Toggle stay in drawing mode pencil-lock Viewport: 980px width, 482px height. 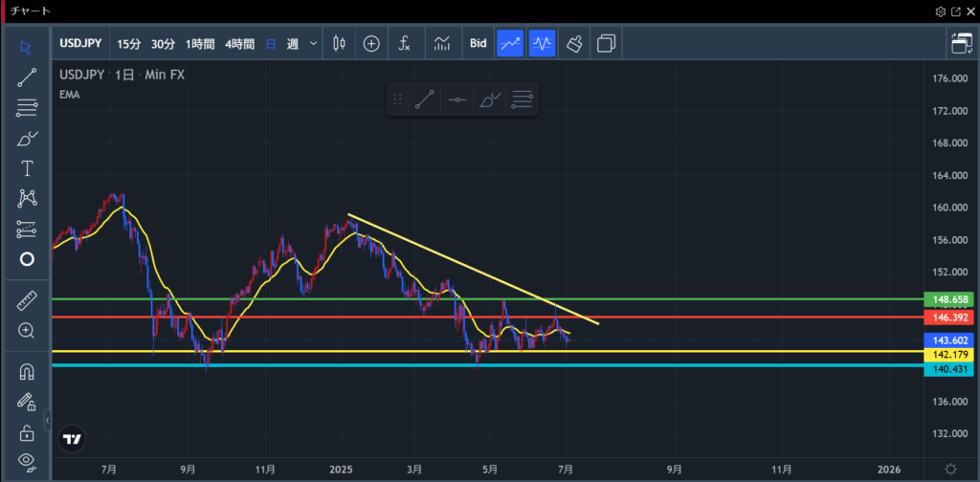pos(26,402)
